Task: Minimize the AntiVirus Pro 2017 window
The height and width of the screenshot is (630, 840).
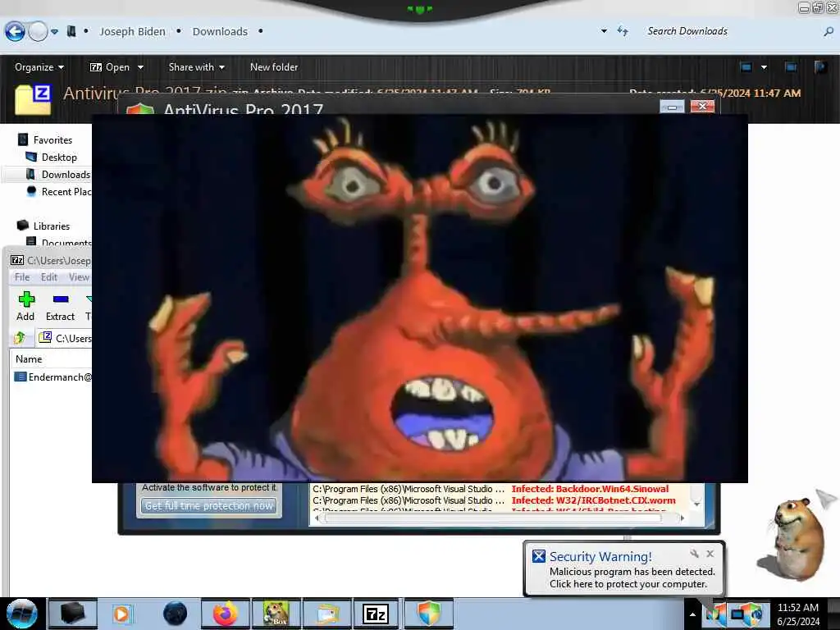Action: pyautogui.click(x=672, y=107)
